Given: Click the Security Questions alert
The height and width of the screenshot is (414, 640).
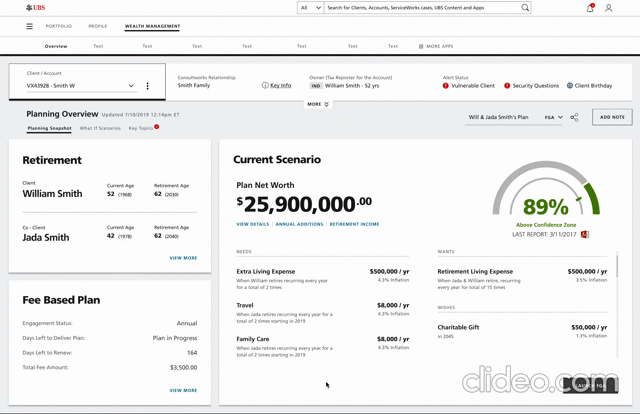Looking at the screenshot, I should point(531,86).
